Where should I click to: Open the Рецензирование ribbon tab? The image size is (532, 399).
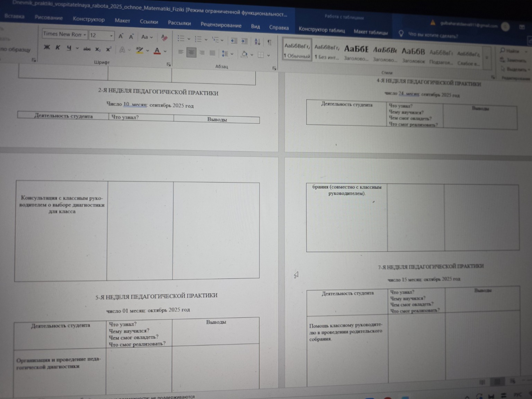(221, 25)
